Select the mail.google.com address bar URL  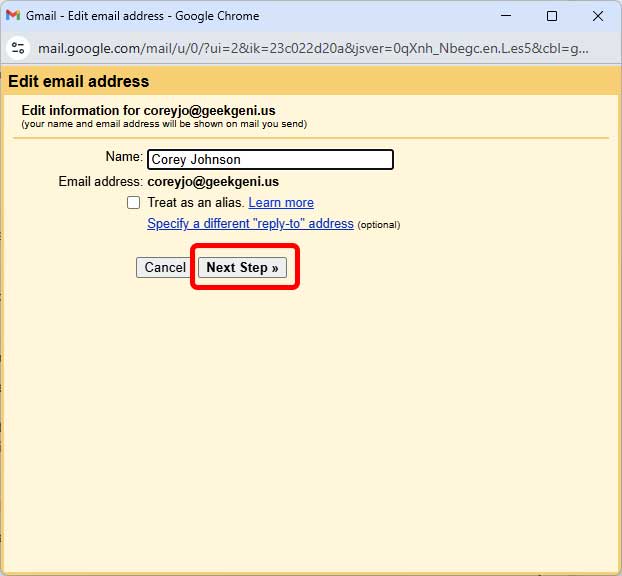[x=313, y=48]
